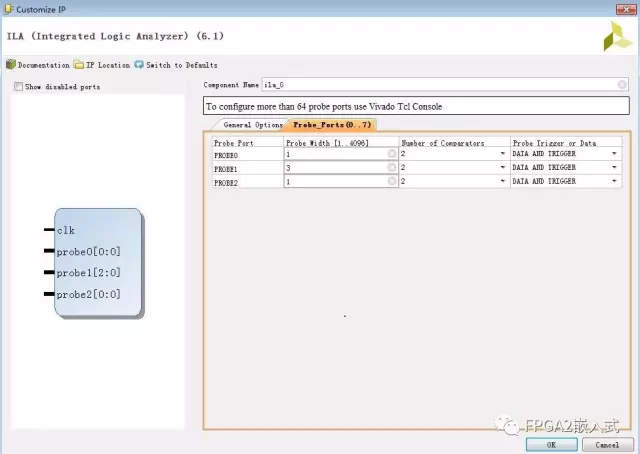Click the OK button
Screen dimensions: 640x454
(551, 445)
